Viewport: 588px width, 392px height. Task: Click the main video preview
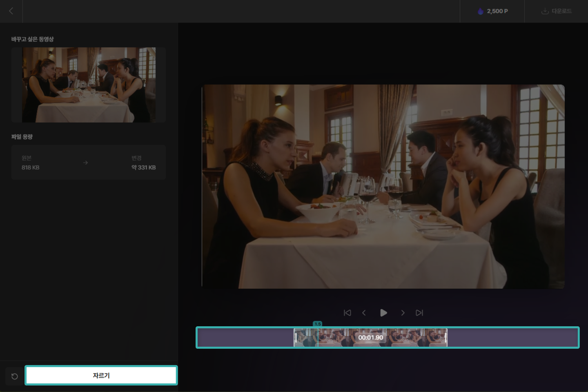click(383, 187)
